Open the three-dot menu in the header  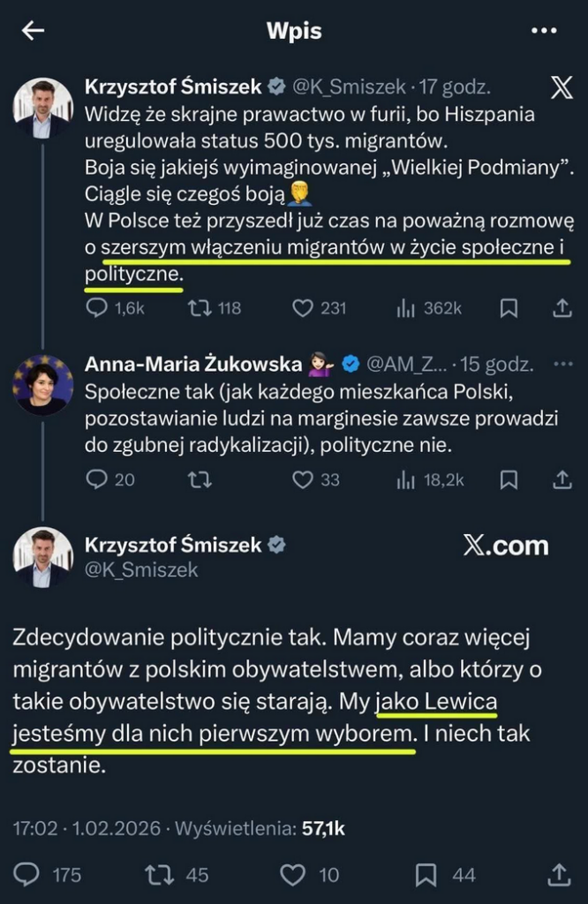pyautogui.click(x=544, y=31)
